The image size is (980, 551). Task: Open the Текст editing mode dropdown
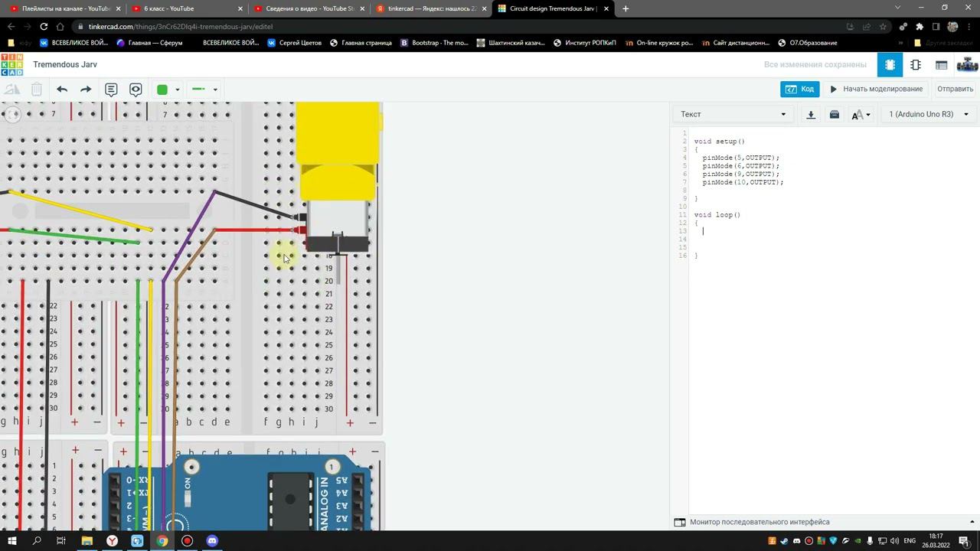(x=733, y=114)
